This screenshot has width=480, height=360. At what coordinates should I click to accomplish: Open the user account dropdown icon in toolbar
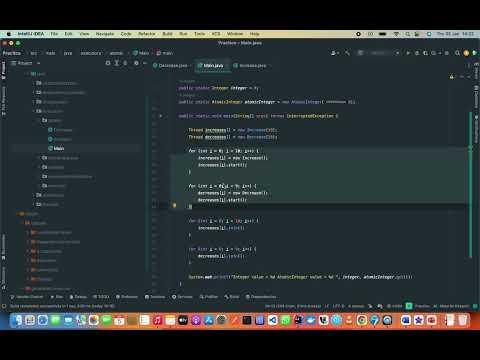click(334, 53)
